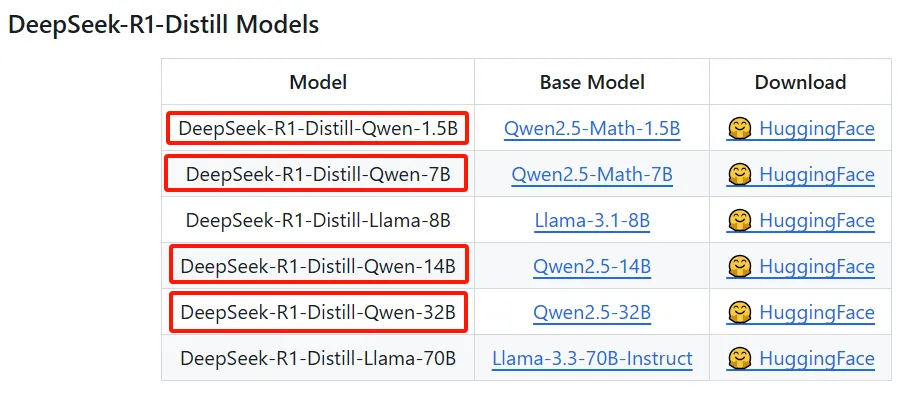Open the Qwen2.5-Math-7B base model link
This screenshot has width=913, height=397.
tap(592, 175)
